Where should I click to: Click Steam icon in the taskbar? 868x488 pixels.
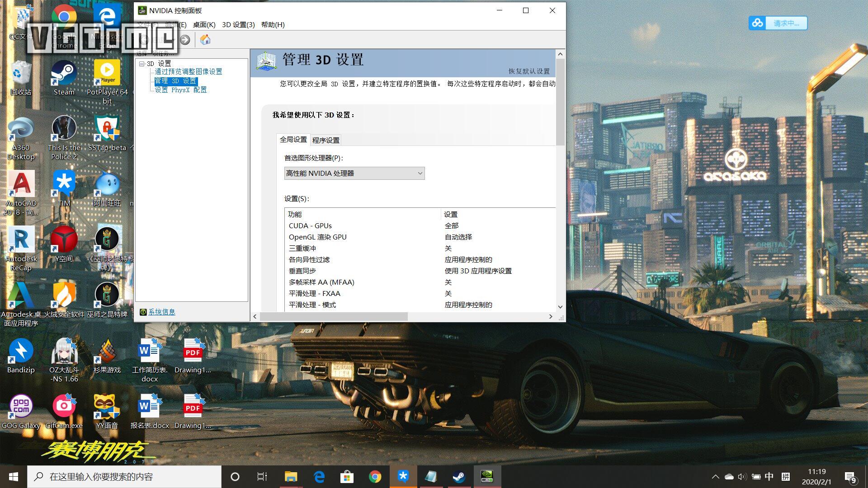point(459,476)
